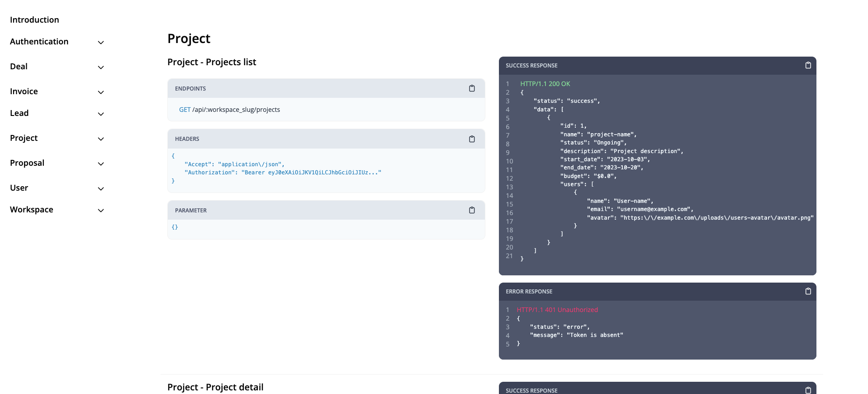
Task: Open the Introduction page
Action: pyautogui.click(x=34, y=20)
